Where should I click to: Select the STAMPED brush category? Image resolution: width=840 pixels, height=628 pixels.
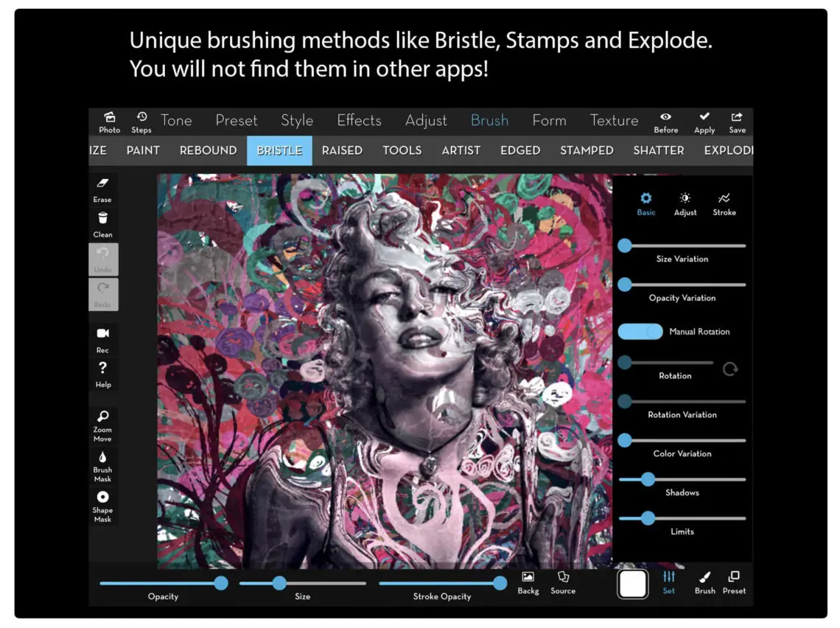click(x=587, y=150)
